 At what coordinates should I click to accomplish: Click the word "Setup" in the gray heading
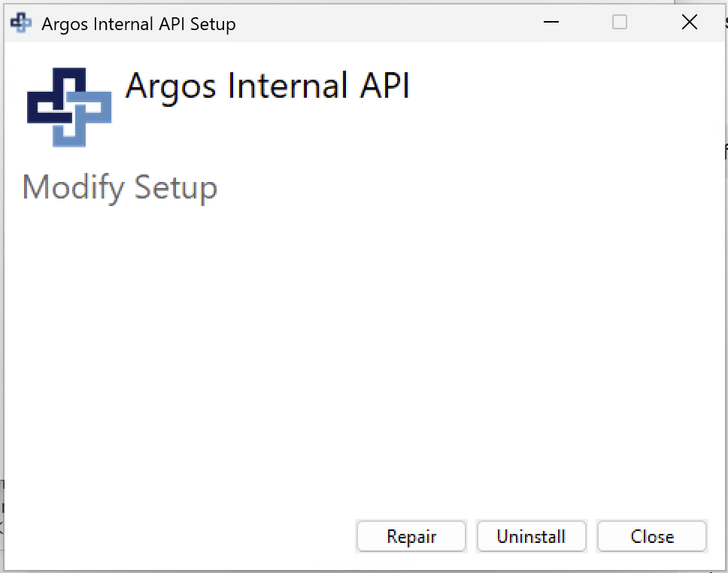175,188
